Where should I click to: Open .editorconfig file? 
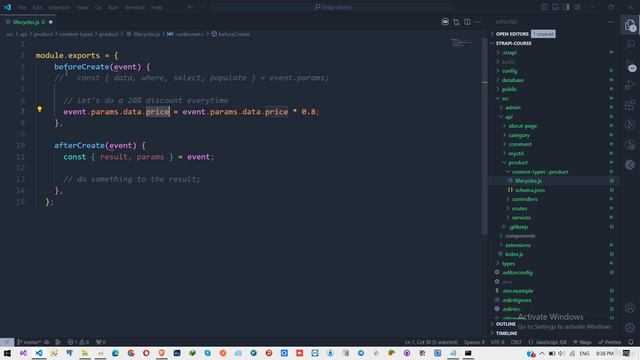tap(517, 273)
